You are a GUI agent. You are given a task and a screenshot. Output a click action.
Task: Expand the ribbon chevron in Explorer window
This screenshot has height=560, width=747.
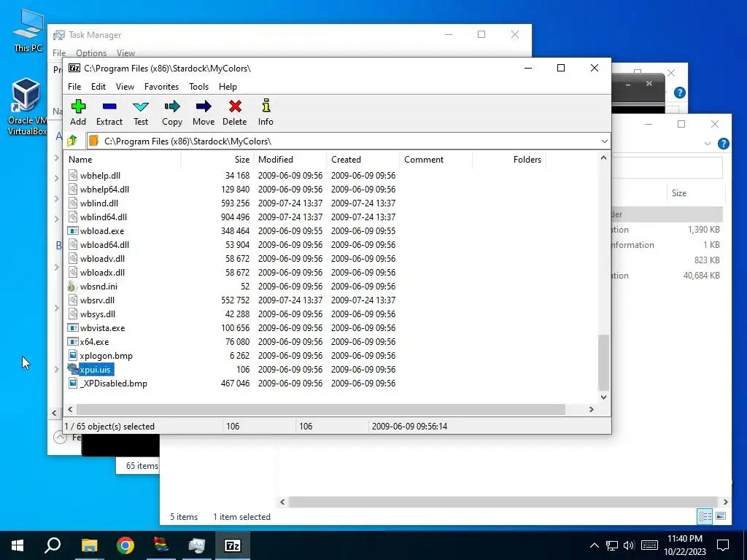(708, 144)
